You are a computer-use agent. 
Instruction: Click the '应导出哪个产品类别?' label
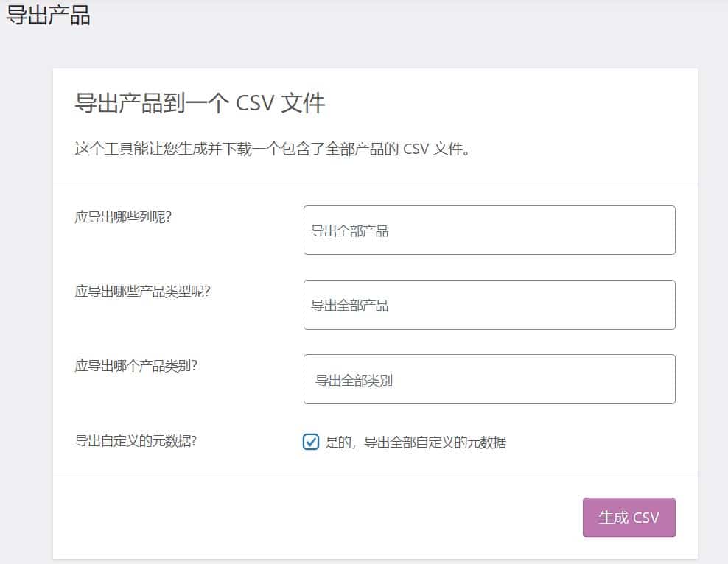tap(136, 366)
